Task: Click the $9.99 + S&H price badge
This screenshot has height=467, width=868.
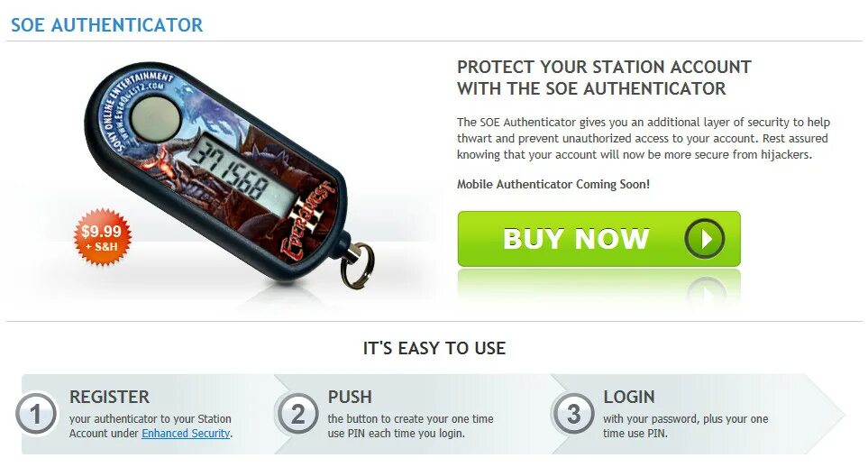Action: tap(103, 237)
